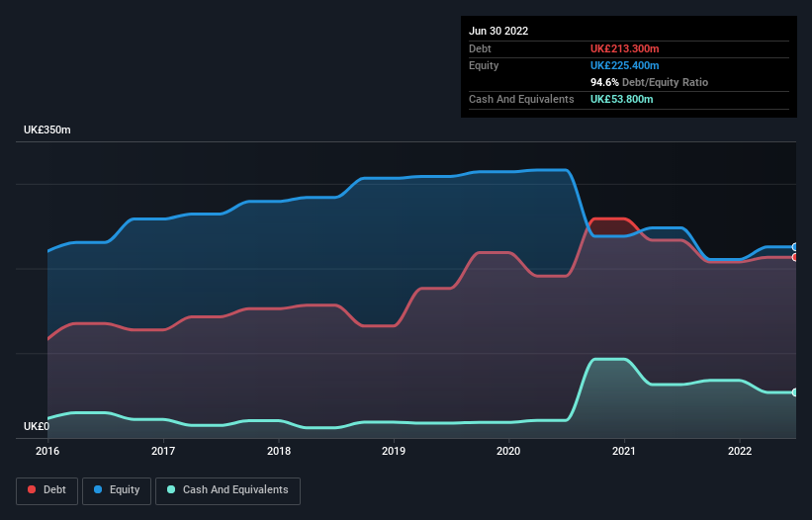Select the 2019 x-axis label
Viewport: 812px width, 520px height.
coord(394,451)
